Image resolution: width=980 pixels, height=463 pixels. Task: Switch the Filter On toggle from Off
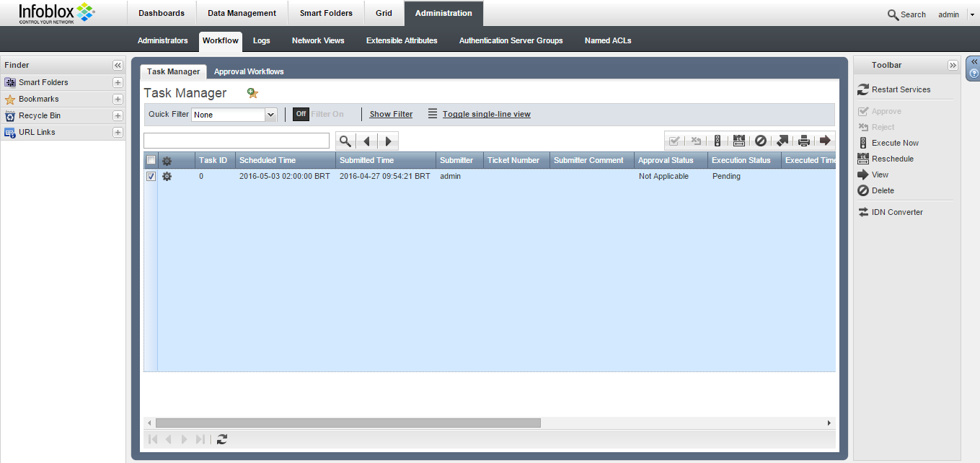pos(301,114)
